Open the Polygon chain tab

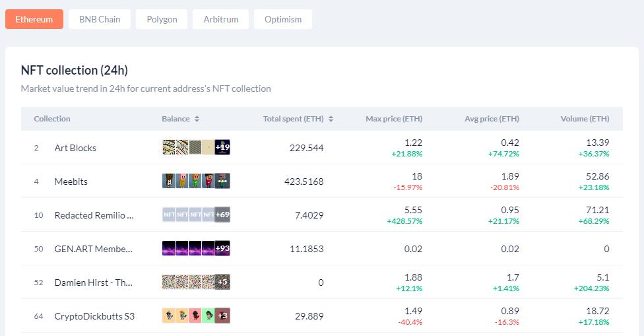pyautogui.click(x=162, y=19)
